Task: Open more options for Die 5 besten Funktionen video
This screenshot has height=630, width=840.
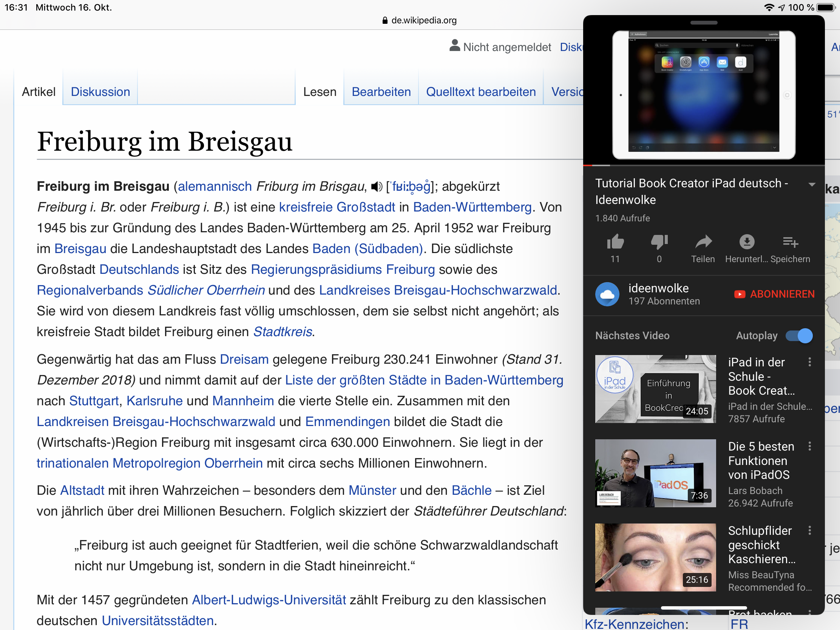Action: pos(810,446)
